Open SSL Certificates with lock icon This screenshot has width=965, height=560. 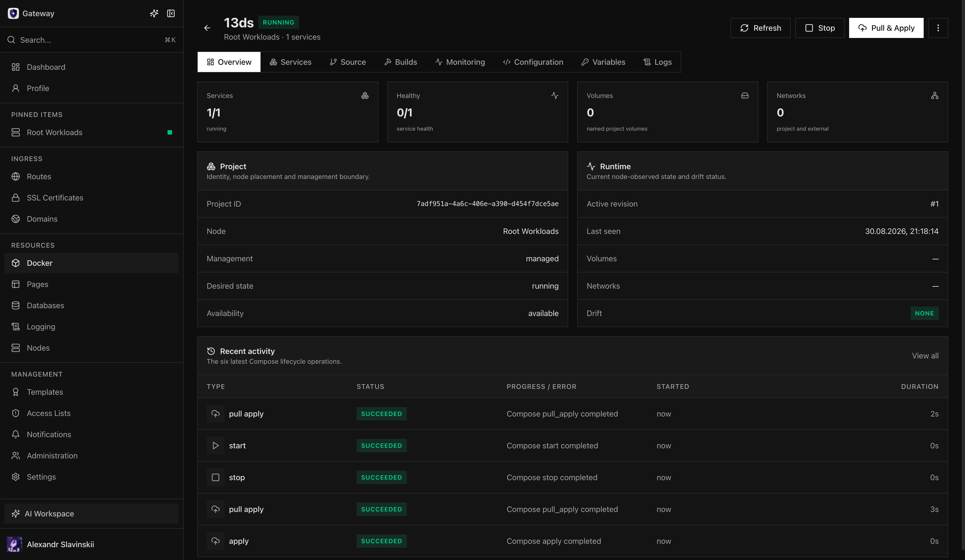[x=92, y=198]
